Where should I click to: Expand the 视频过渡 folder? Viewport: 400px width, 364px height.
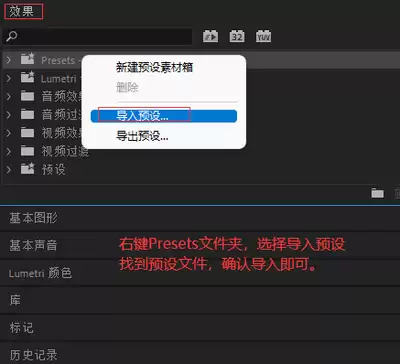(x=9, y=151)
